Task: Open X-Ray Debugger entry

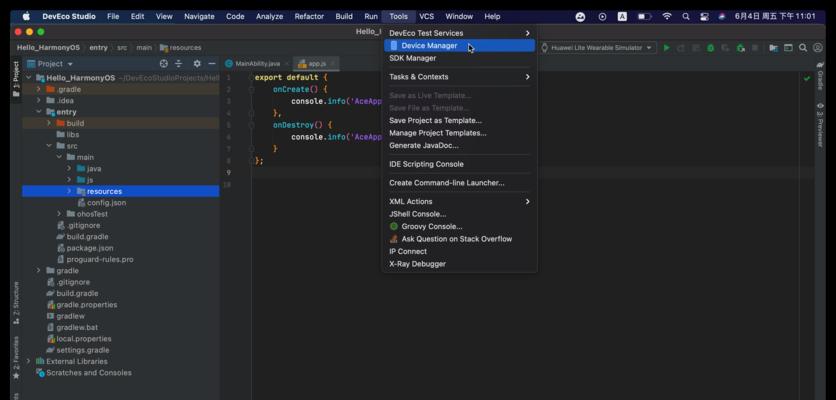Action: pyautogui.click(x=459, y=264)
